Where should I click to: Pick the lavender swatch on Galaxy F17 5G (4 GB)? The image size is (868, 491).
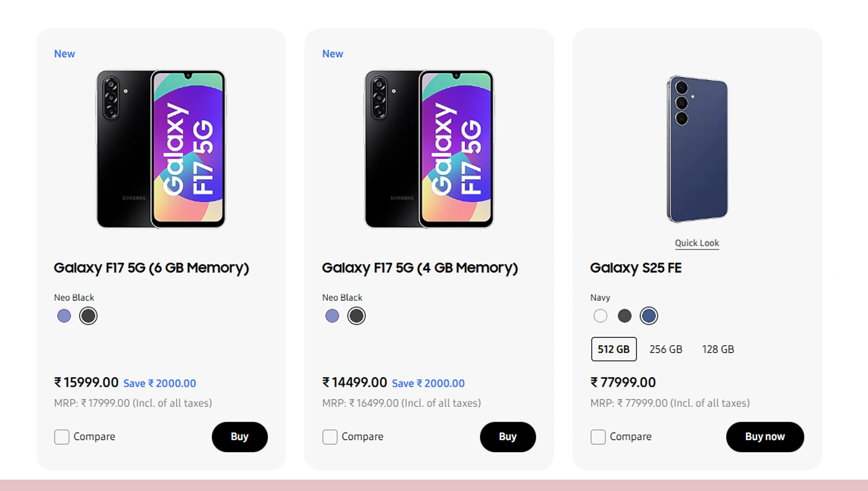tap(332, 316)
